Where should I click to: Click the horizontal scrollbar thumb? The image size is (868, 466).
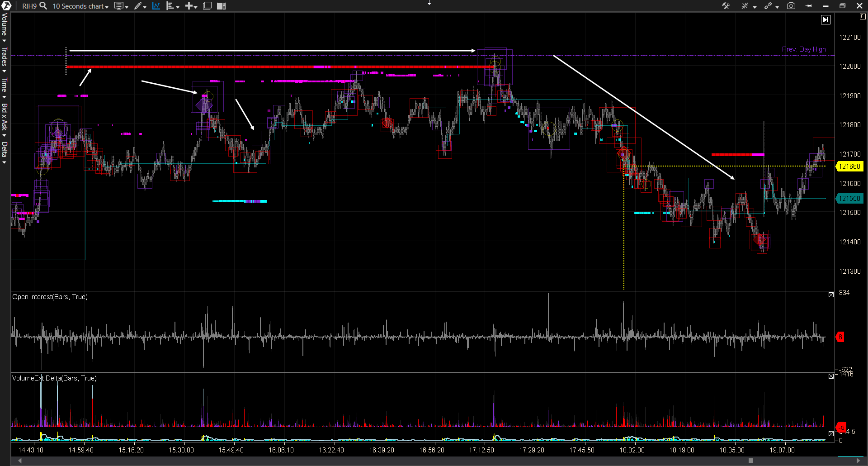pos(750,461)
